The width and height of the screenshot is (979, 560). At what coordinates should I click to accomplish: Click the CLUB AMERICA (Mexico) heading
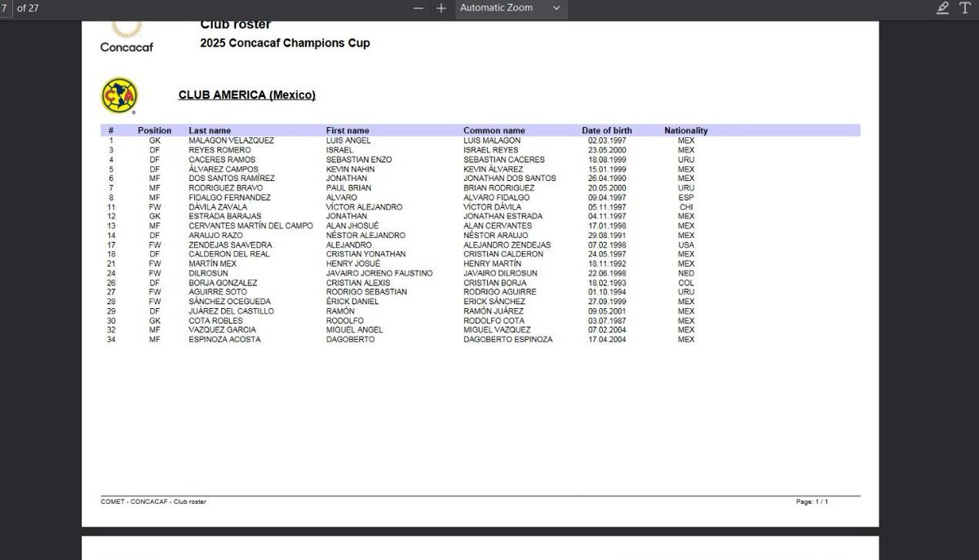(247, 95)
